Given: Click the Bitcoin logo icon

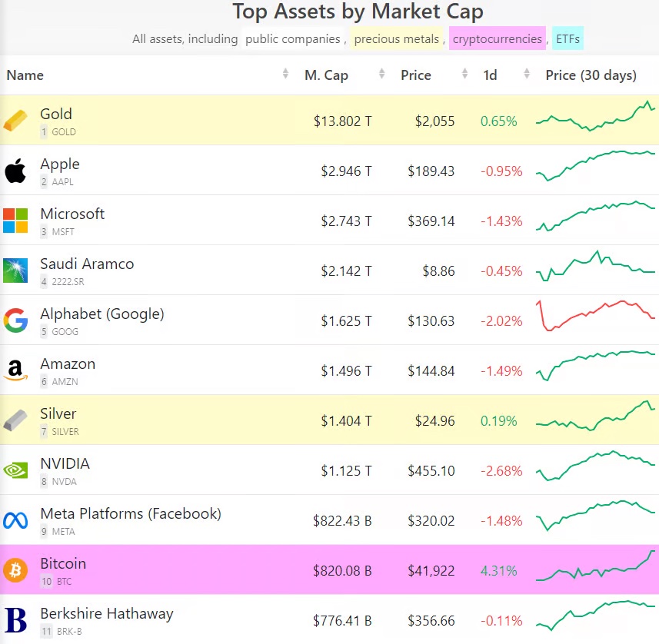Looking at the screenshot, I should coord(15,570).
